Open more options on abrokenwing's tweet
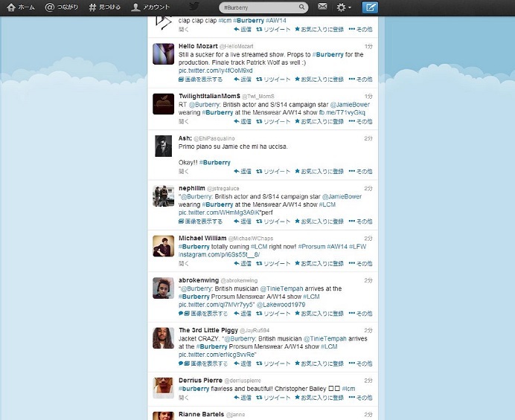The width and height of the screenshot is (515, 420). tap(360, 314)
